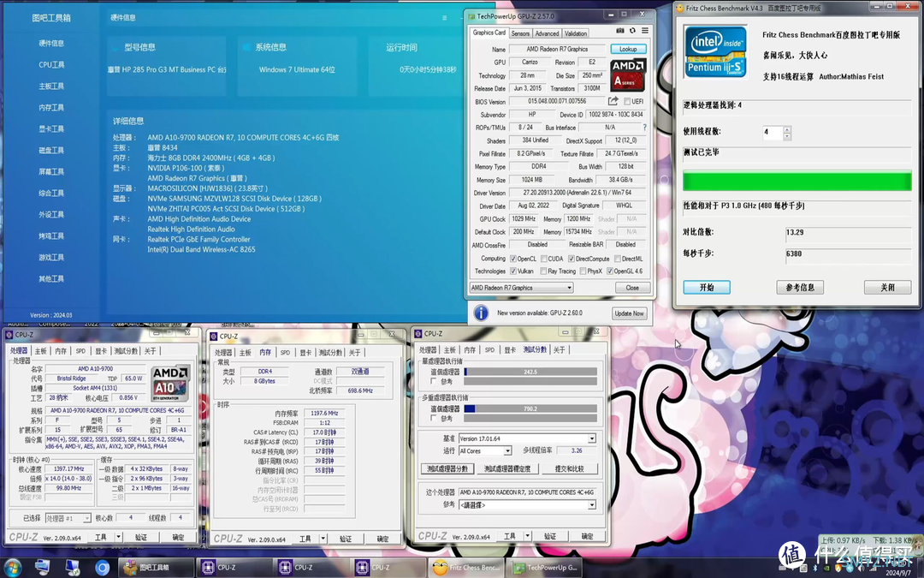Screen dimensions: 924x578
Task: Switch to TechPowerUp GPU-Z from the taskbar
Action: coord(546,568)
